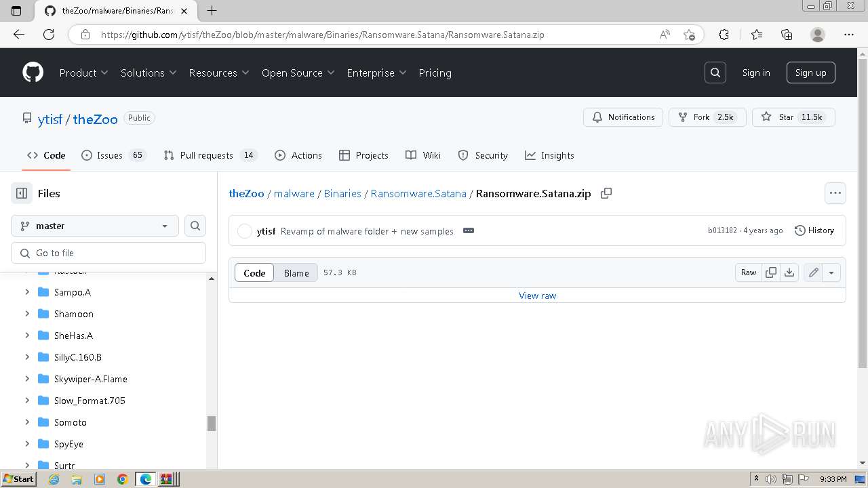Search this repository's files icon
The height and width of the screenshot is (488, 868).
(x=195, y=226)
